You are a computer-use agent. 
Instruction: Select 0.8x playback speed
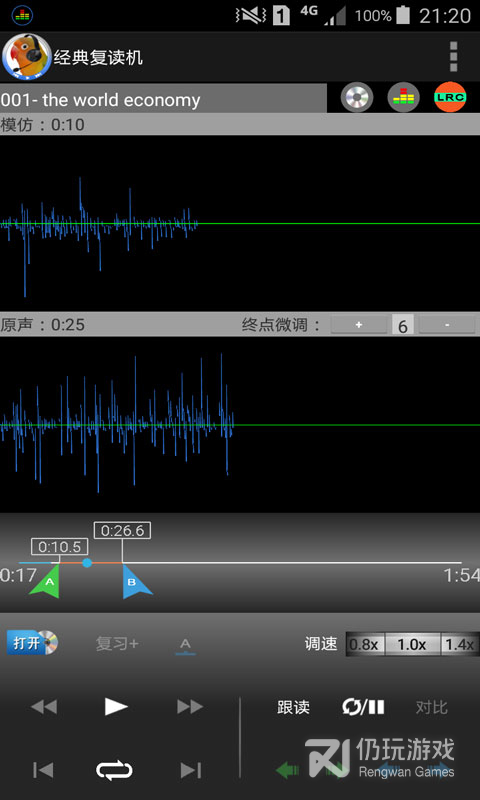coord(365,644)
